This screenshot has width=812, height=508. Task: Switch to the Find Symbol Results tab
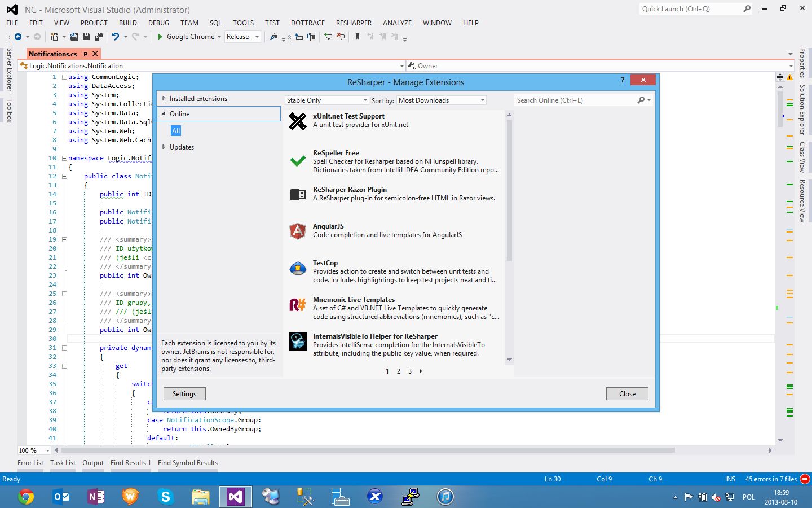coord(188,463)
